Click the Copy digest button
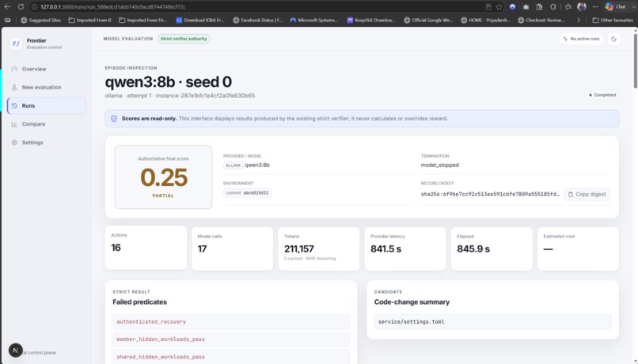 coord(587,195)
